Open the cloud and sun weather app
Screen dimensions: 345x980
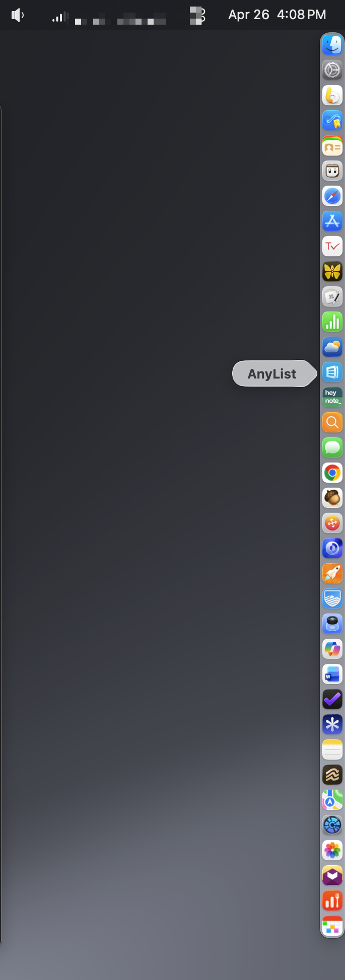pos(332,347)
